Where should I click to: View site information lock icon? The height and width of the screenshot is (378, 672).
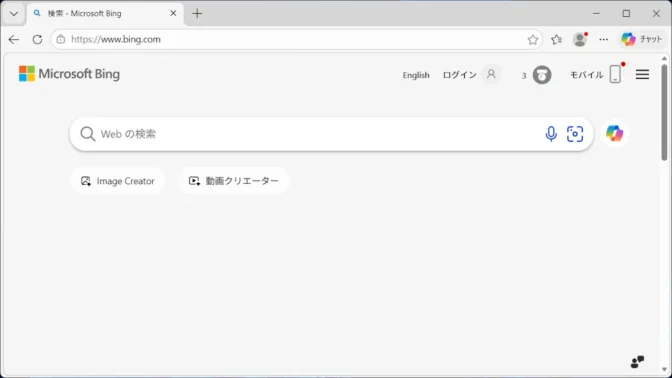pos(61,39)
